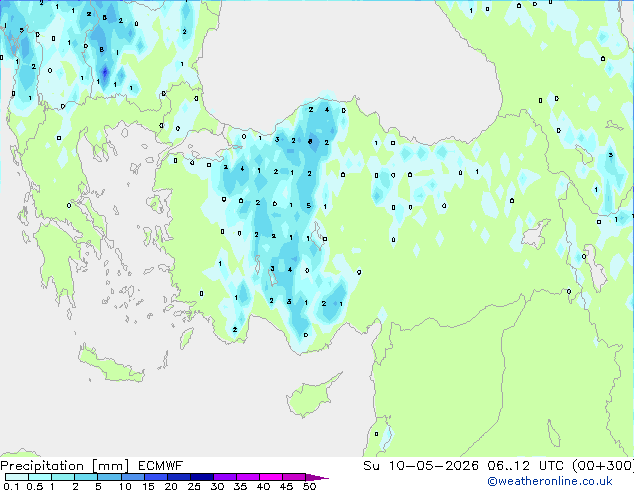Click the 25–30 mm legend swatch
The width and height of the screenshot is (634, 490).
click(201, 477)
